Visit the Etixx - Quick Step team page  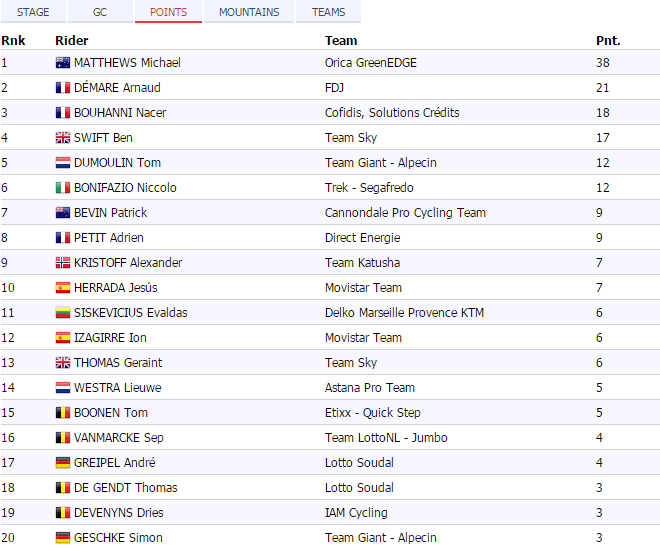pos(375,413)
